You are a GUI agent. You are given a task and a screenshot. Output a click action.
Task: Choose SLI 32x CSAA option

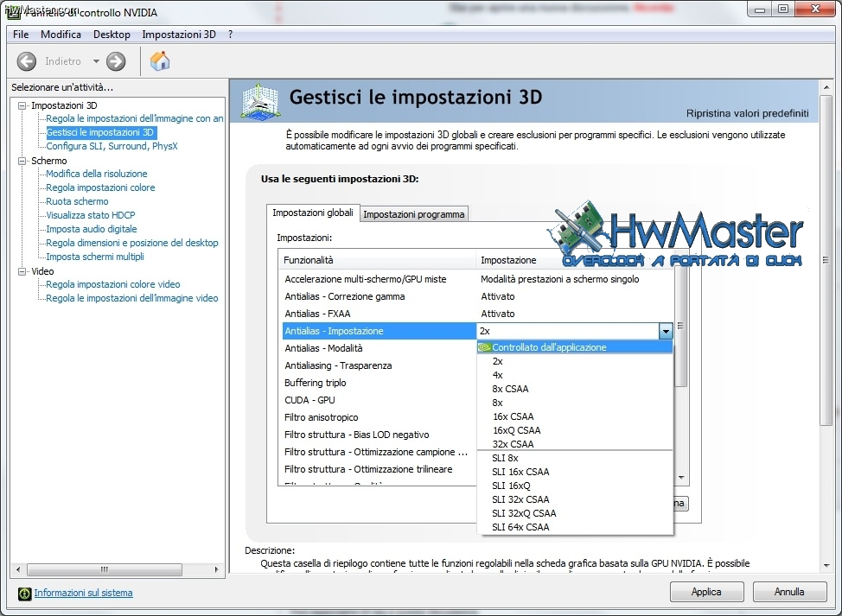point(575,499)
